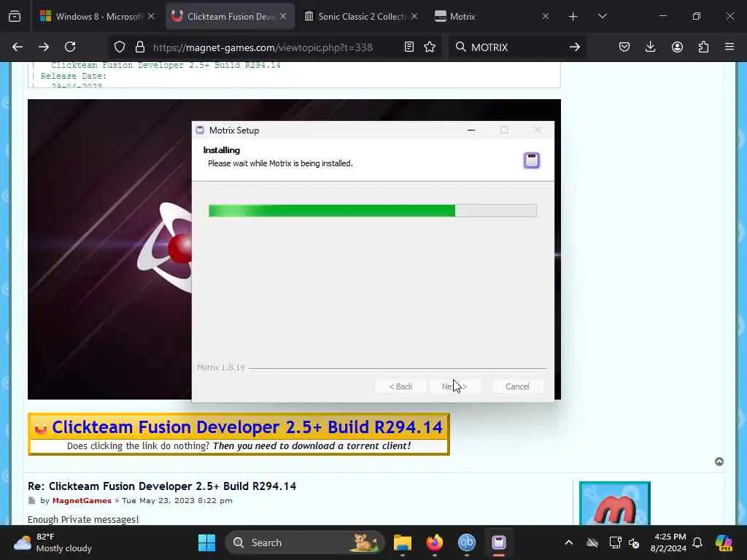Open Firefox View icon in tab bar
Image resolution: width=747 pixels, height=560 pixels.
(15, 16)
